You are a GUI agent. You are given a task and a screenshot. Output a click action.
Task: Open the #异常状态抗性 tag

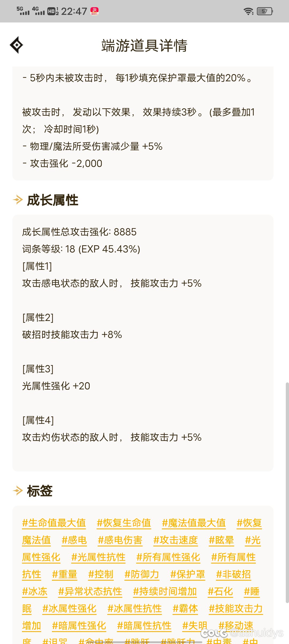[x=90, y=591]
